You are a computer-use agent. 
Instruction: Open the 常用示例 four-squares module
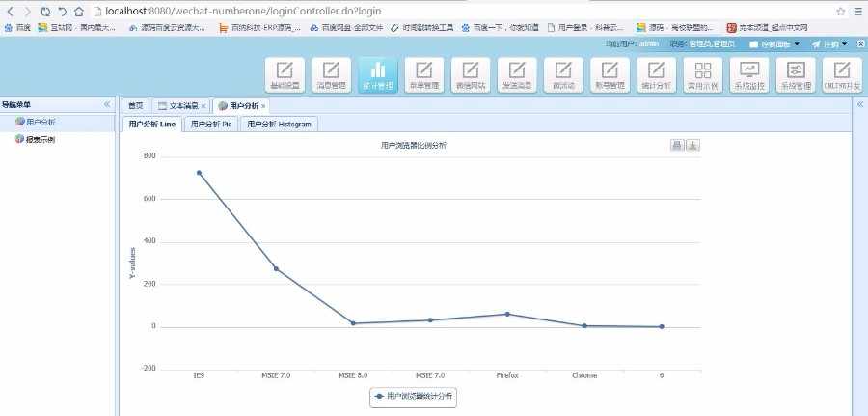(x=703, y=74)
